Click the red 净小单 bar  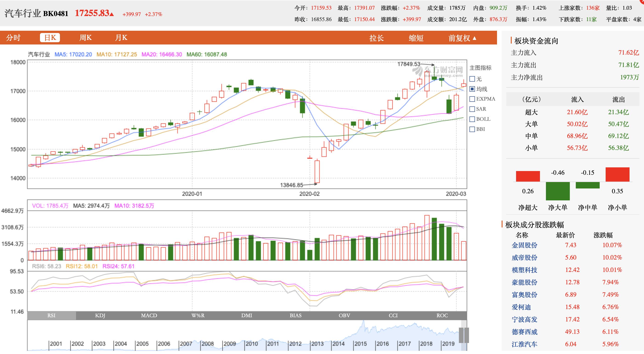click(x=617, y=174)
